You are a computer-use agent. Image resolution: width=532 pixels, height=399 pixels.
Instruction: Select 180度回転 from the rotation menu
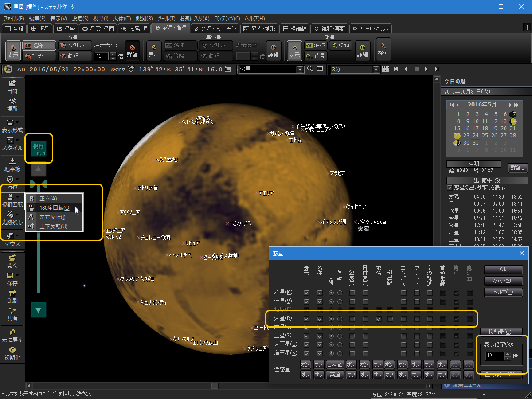point(55,208)
